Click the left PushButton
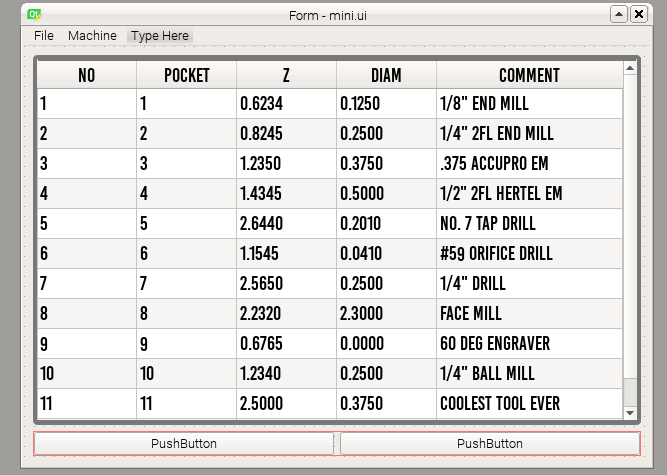The image size is (667, 475). click(x=184, y=444)
